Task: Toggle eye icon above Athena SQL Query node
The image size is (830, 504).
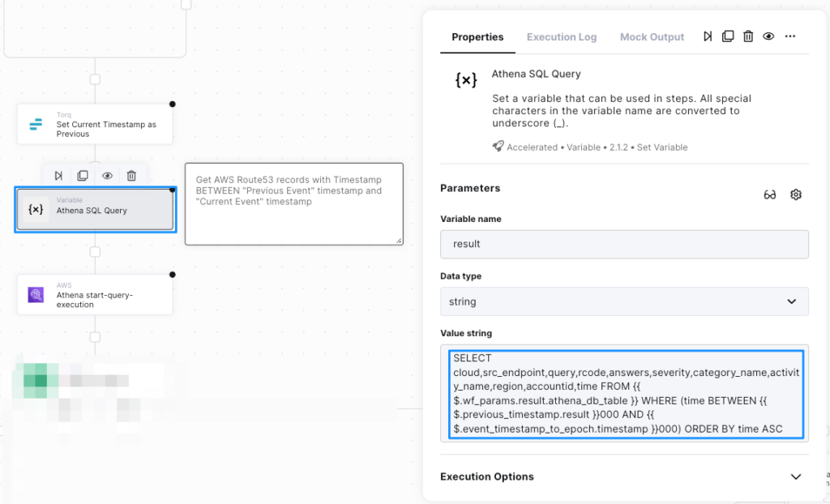Action: (x=107, y=175)
